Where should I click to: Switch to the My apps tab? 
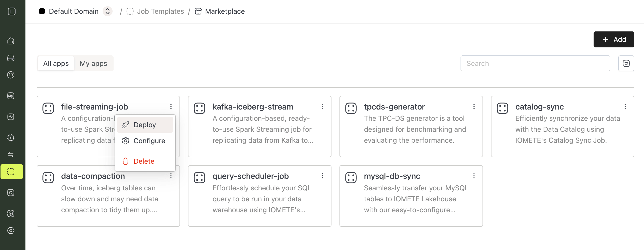click(x=94, y=64)
